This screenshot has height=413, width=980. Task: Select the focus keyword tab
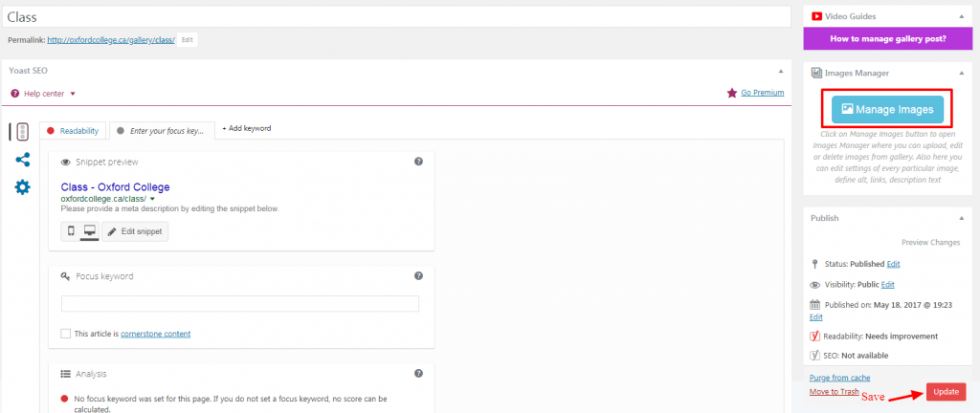coord(161,129)
